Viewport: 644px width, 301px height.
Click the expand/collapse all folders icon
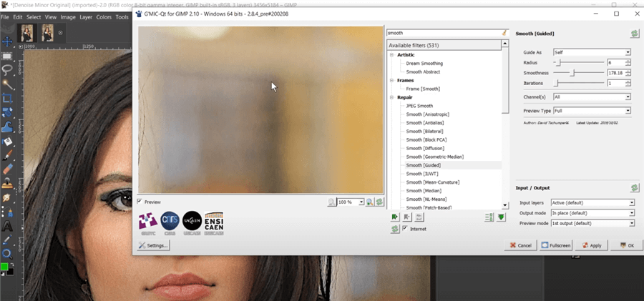tap(489, 217)
